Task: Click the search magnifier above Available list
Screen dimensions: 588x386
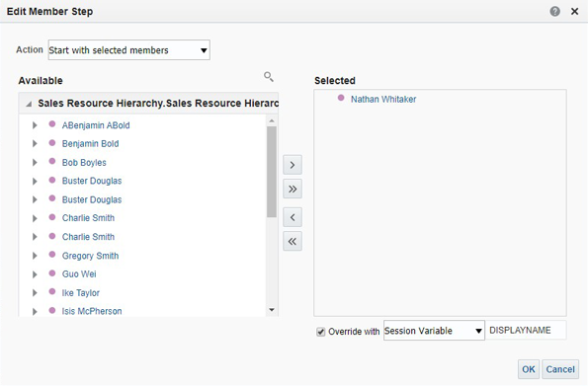Action: coord(269,77)
